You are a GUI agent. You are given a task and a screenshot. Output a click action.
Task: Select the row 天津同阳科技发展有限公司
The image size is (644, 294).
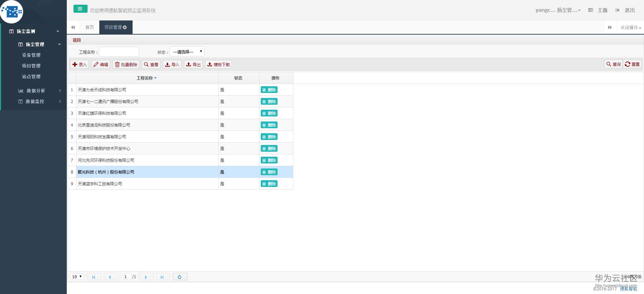tap(181, 137)
